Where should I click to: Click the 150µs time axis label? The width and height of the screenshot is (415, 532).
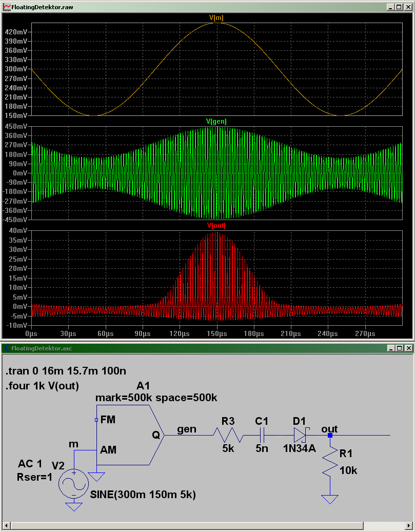point(217,334)
